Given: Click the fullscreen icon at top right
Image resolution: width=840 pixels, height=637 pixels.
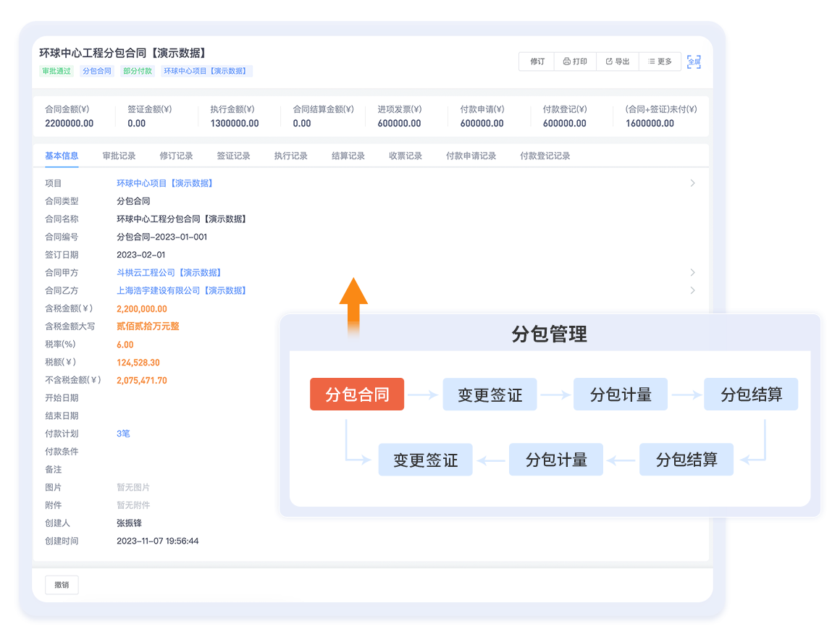Looking at the screenshot, I should click(x=693, y=62).
